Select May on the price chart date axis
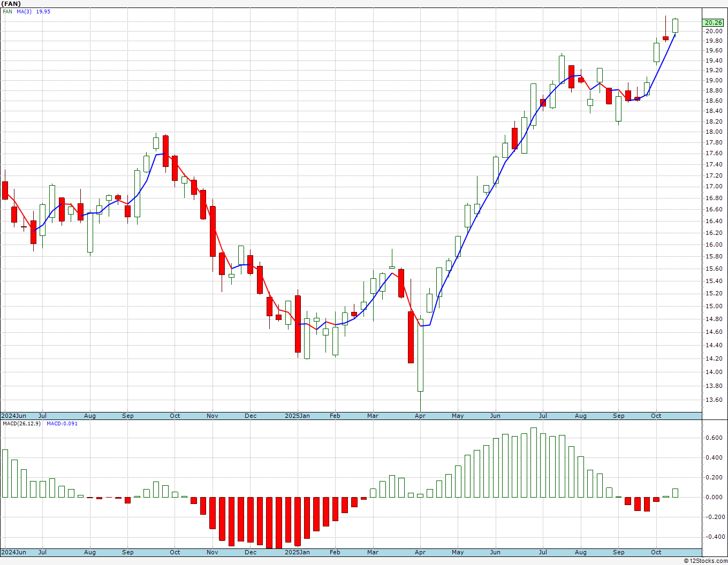This screenshot has width=728, height=565. [x=458, y=416]
